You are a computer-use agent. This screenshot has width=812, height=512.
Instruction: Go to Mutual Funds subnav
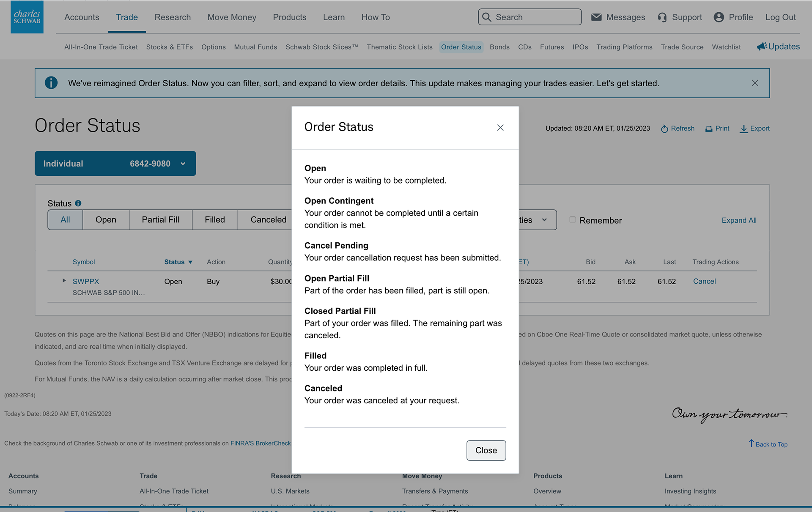tap(256, 47)
